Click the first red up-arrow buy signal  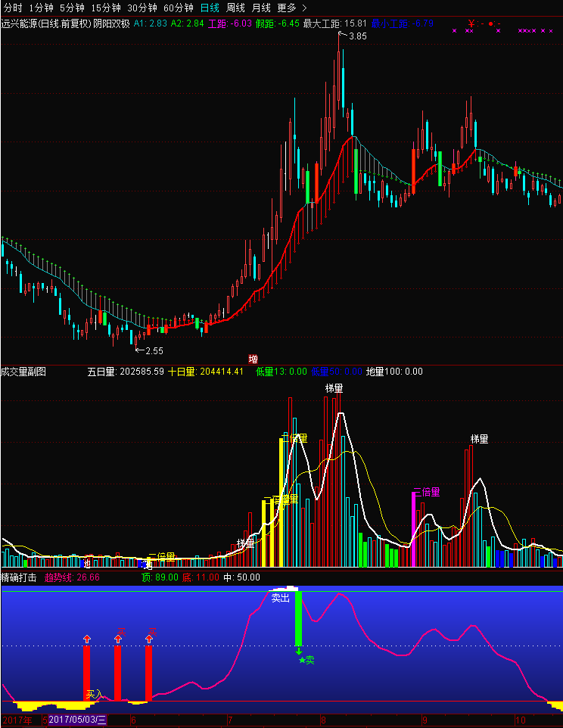tap(87, 639)
